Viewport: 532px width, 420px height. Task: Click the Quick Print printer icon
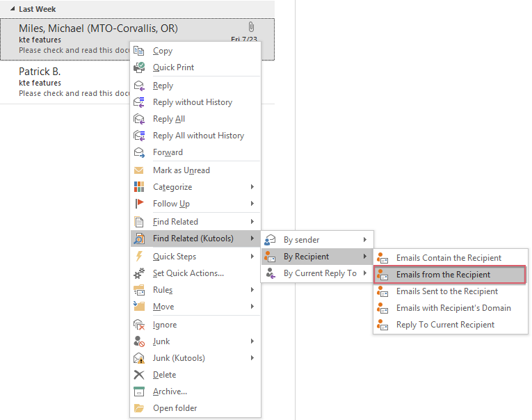point(139,67)
